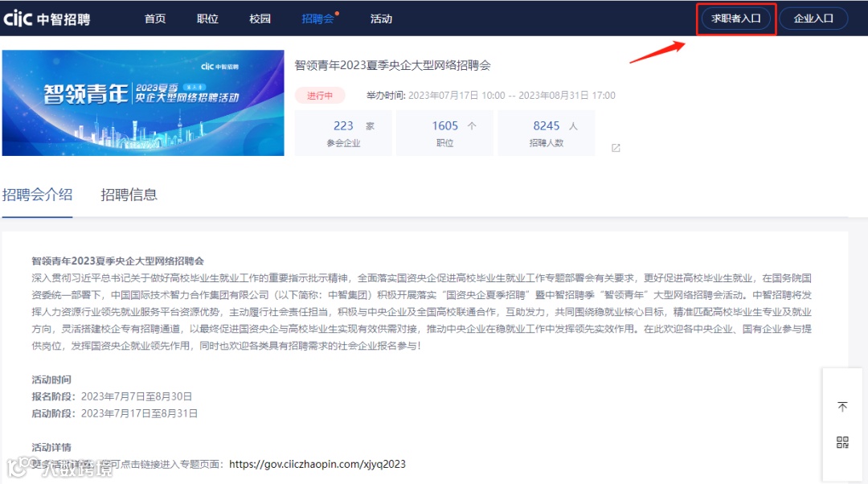The image size is (868, 484).
Task: Click the back-to-top arrow icon
Action: (x=842, y=407)
